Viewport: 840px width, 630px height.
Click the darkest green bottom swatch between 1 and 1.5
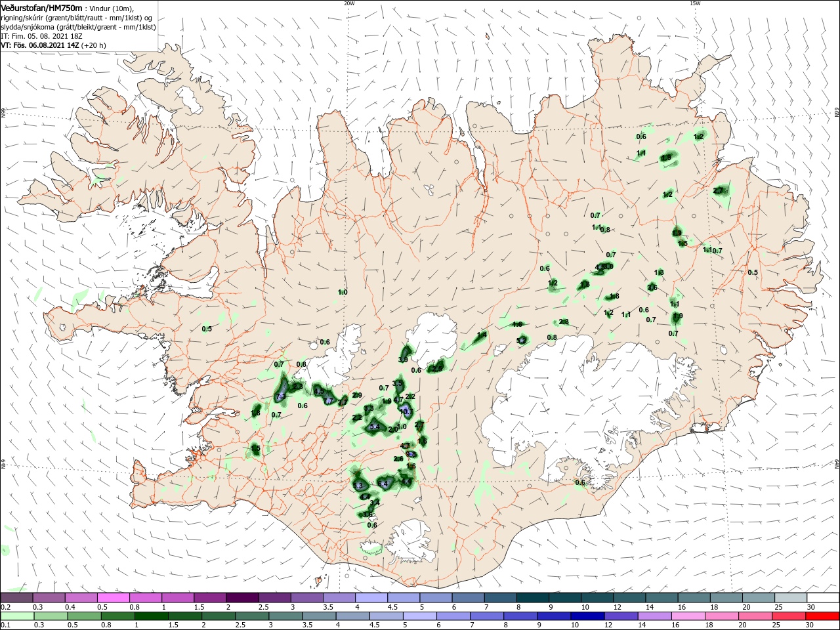coord(151,616)
